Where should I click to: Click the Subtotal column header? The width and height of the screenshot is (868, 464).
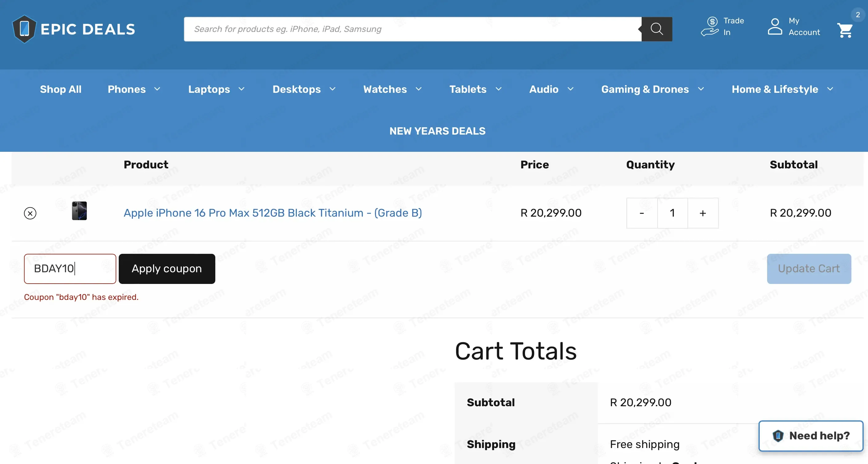coord(794,165)
